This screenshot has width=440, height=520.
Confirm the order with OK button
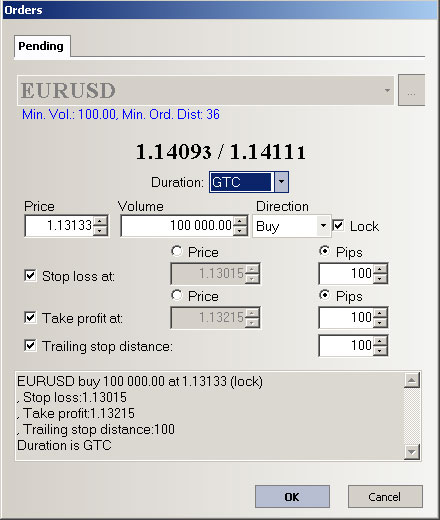pos(292,497)
